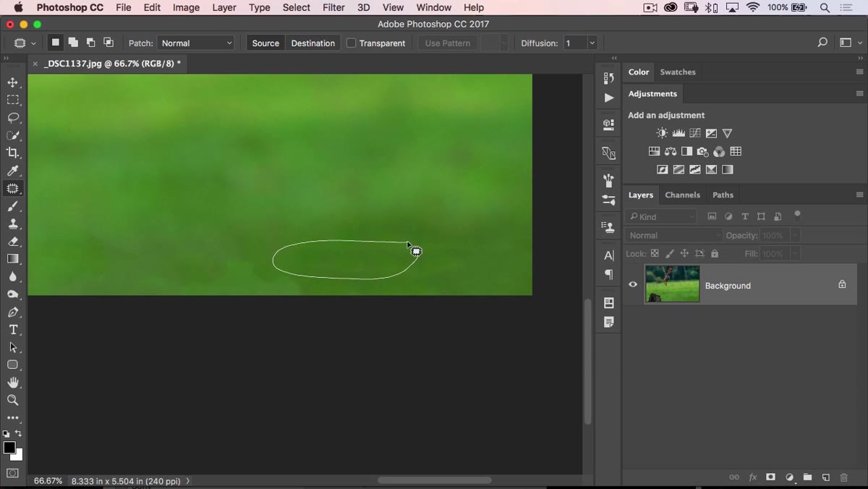Select the Gradient tool
This screenshot has height=489, width=868.
13,259
